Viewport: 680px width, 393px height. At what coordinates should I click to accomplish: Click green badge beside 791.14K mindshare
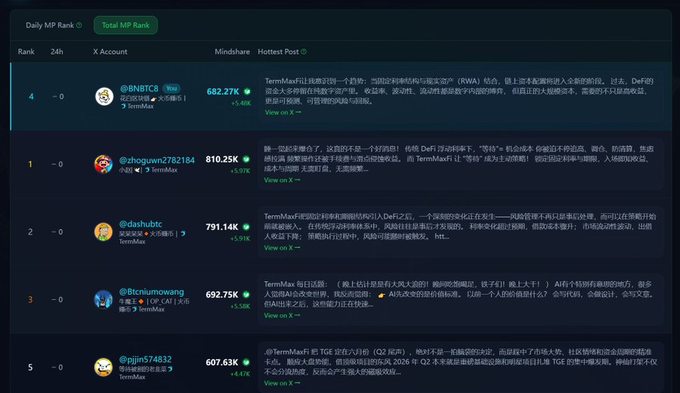tap(246, 227)
